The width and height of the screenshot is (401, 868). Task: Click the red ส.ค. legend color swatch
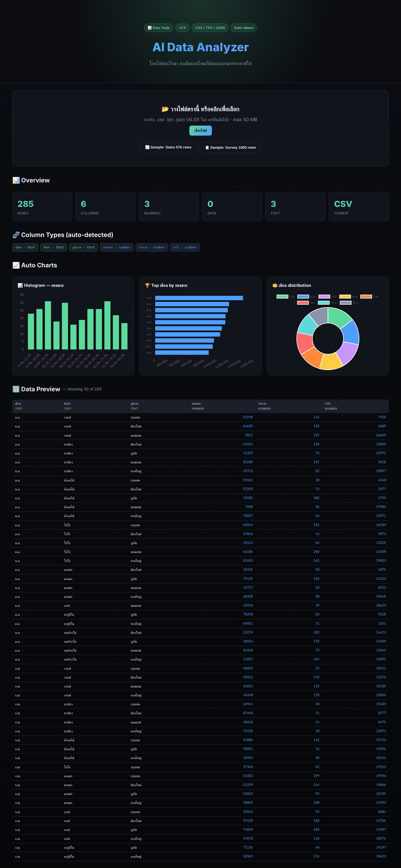(x=303, y=303)
